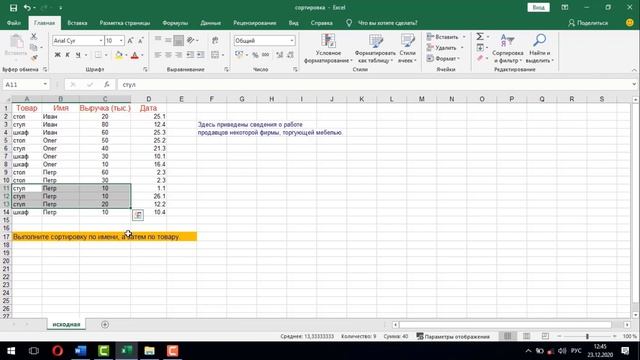Image resolution: width=640 pixels, height=360 pixels.
Task: Decrease the font size with the small A icon
Action: [x=140, y=40]
